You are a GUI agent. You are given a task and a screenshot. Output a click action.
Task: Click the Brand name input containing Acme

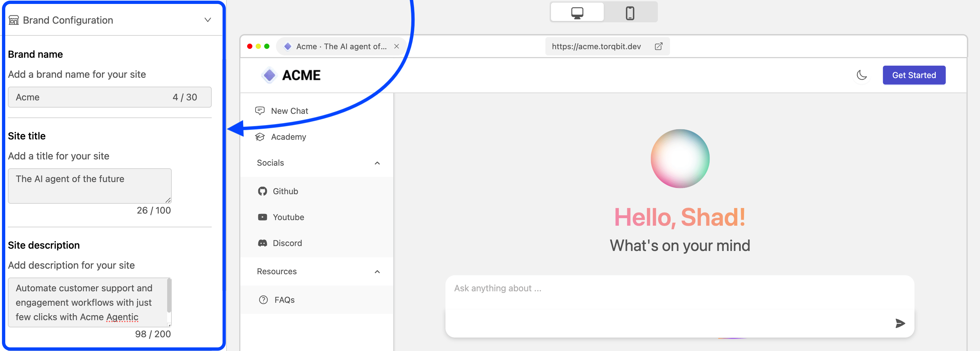tap(109, 97)
